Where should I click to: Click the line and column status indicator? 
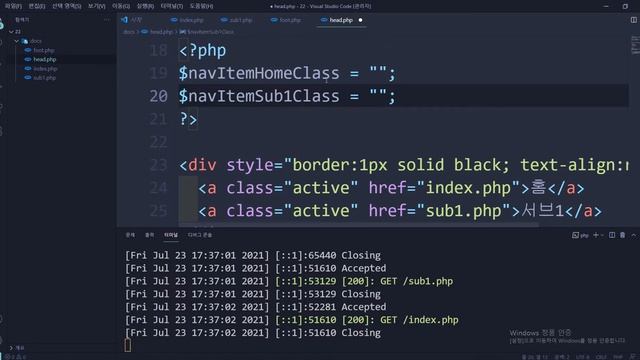tap(534, 357)
